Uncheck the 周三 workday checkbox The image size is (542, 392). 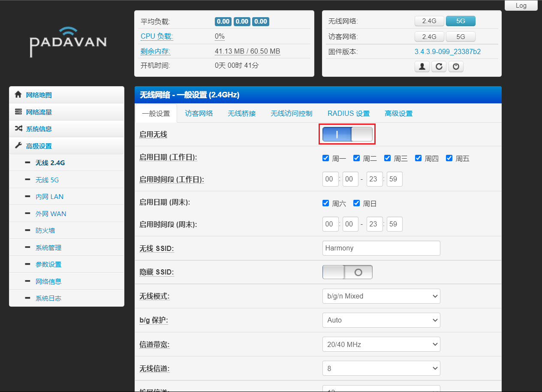pyautogui.click(x=387, y=158)
